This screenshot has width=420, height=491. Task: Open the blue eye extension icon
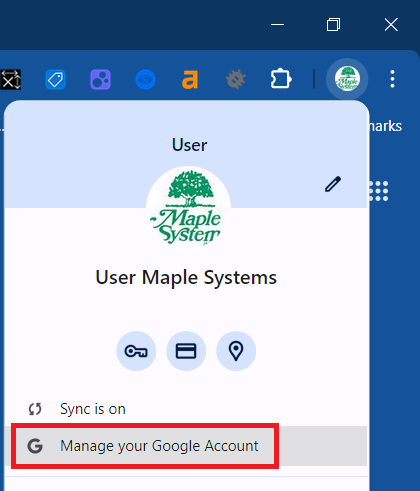(x=145, y=80)
